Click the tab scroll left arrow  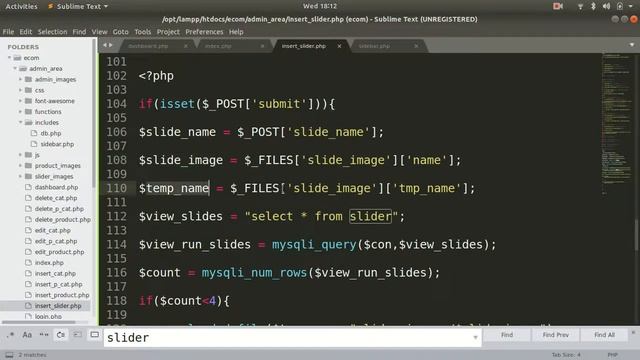[x=105, y=45]
